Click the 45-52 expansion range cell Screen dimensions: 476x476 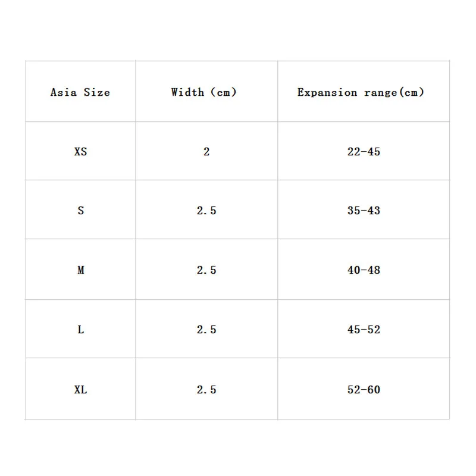(364, 329)
